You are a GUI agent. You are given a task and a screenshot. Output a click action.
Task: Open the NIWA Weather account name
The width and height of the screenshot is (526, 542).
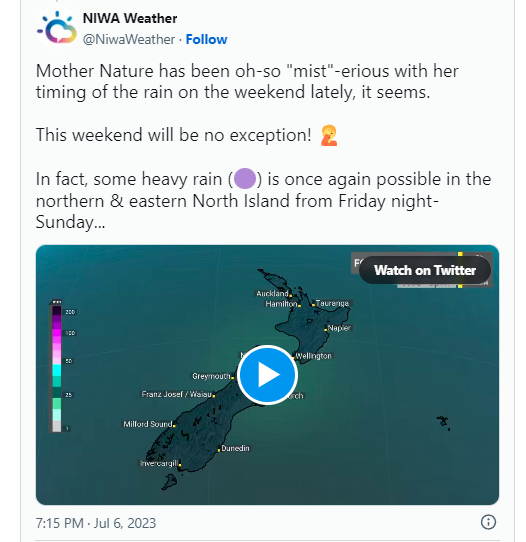point(130,18)
